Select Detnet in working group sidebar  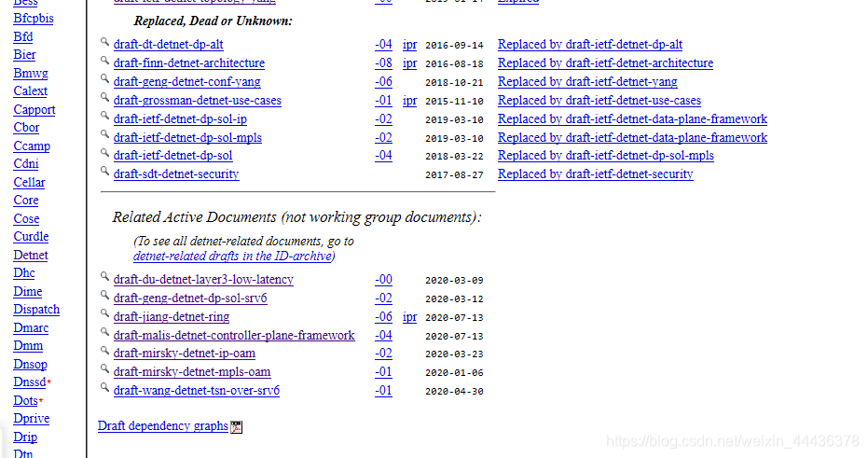pos(31,256)
